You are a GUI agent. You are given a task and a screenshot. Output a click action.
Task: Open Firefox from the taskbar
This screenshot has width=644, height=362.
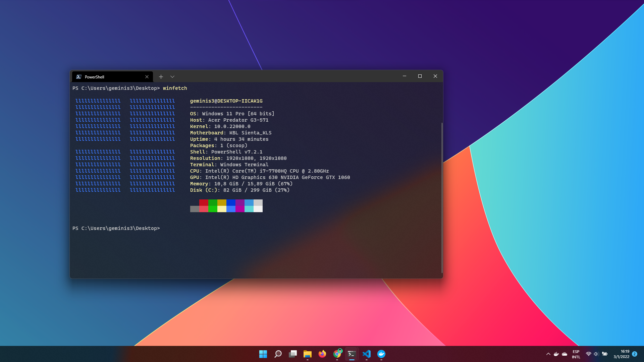(322, 354)
